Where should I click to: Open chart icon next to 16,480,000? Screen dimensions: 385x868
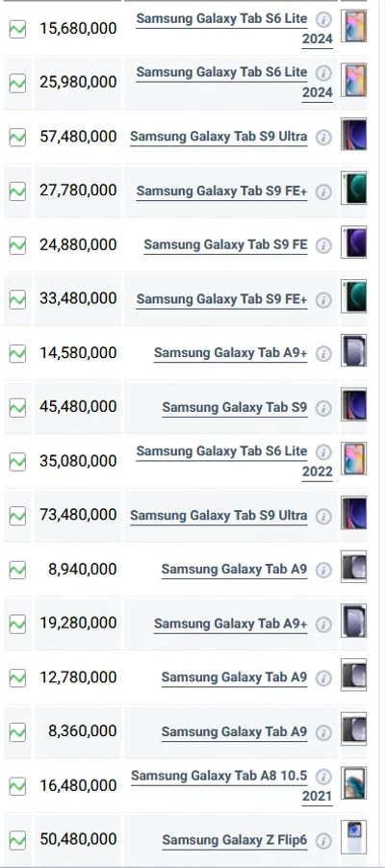pyautogui.click(x=17, y=786)
